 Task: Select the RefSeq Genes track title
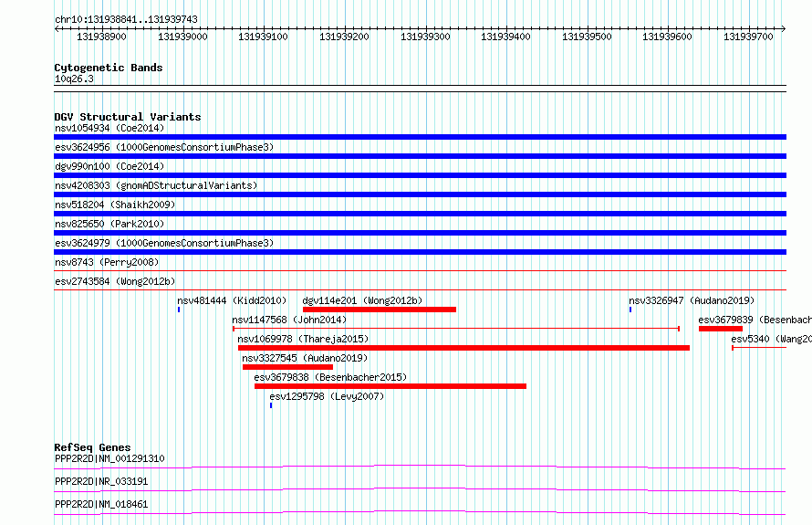coord(92,447)
